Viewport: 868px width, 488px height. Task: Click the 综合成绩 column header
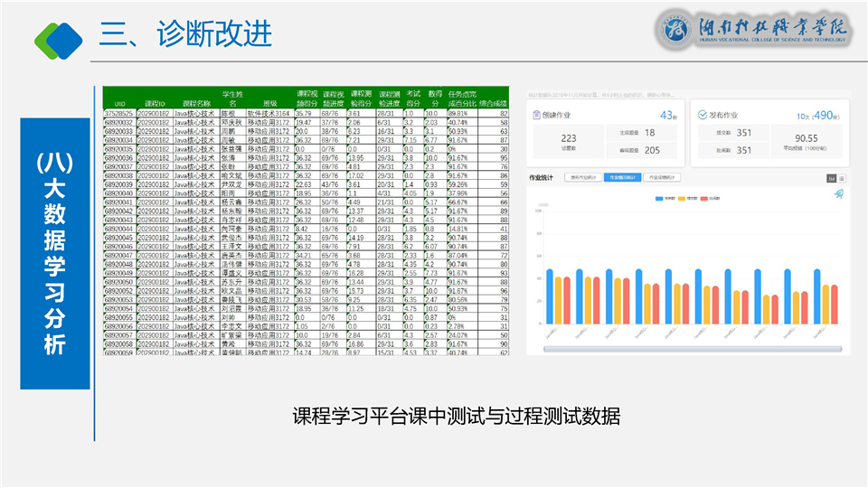[x=495, y=104]
